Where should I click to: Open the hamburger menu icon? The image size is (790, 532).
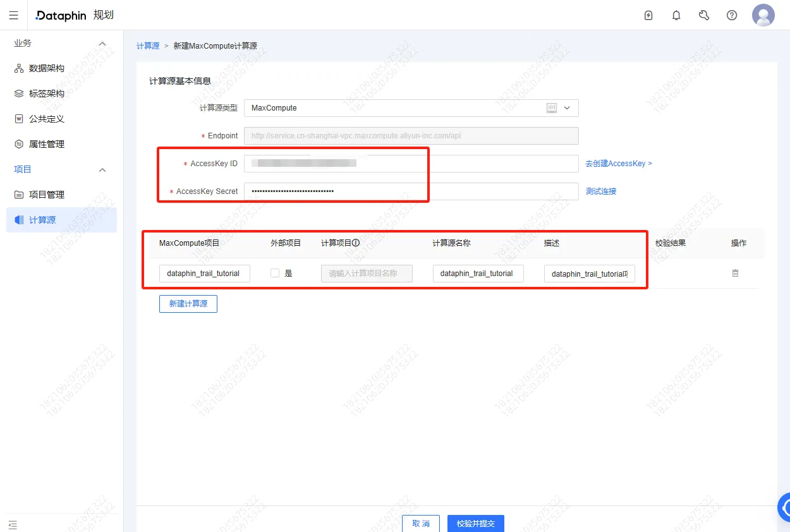click(14, 15)
